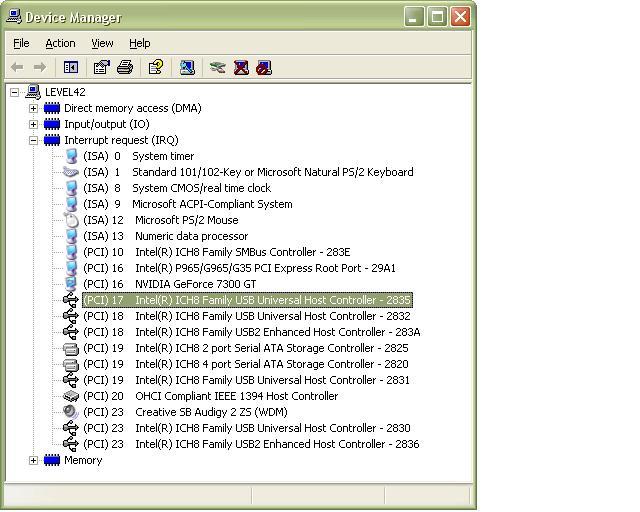The height and width of the screenshot is (512, 640).
Task: Select Direct memory access (DMA) label
Action: tap(133, 108)
